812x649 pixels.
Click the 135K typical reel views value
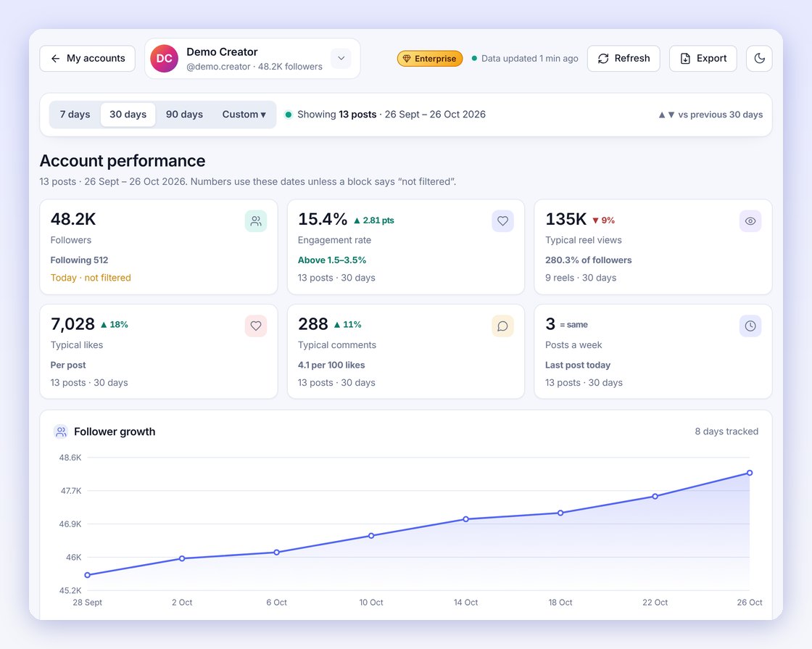[x=566, y=219]
